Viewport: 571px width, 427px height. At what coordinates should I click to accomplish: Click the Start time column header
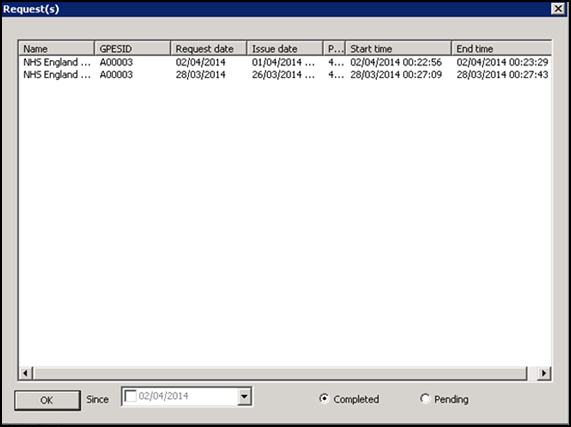click(398, 48)
